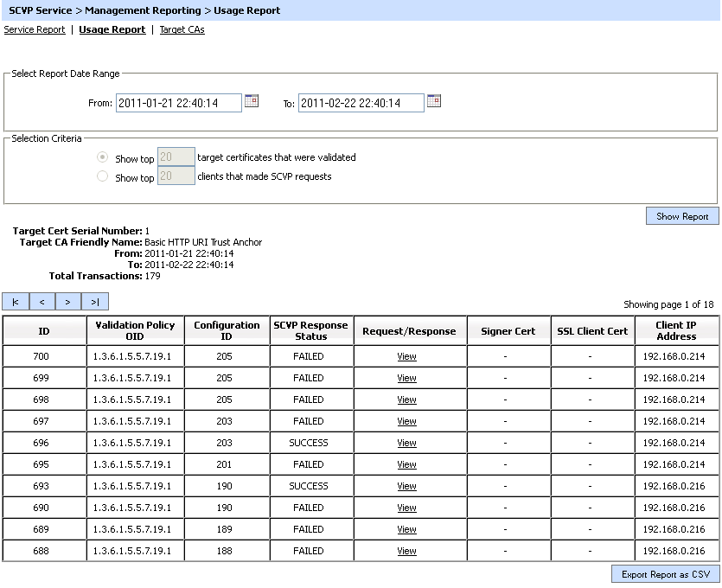722x588 pixels.
Task: Go to the previous results page
Action: tap(42, 302)
